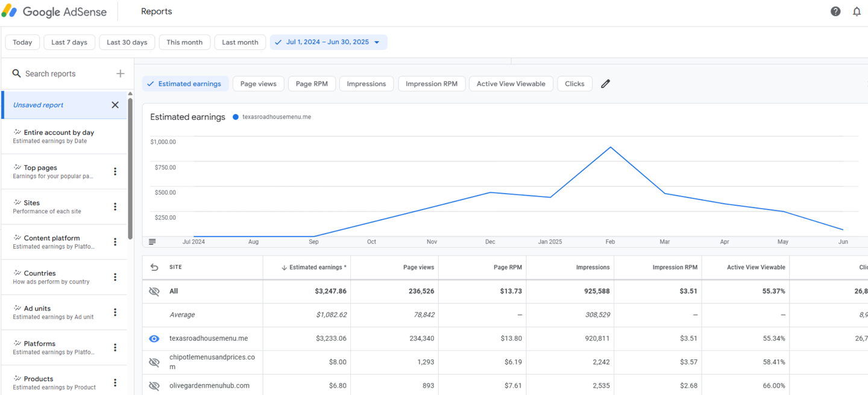Click the blue texasroadhousemenu.me legend dot
The width and height of the screenshot is (868, 395).
tap(236, 117)
